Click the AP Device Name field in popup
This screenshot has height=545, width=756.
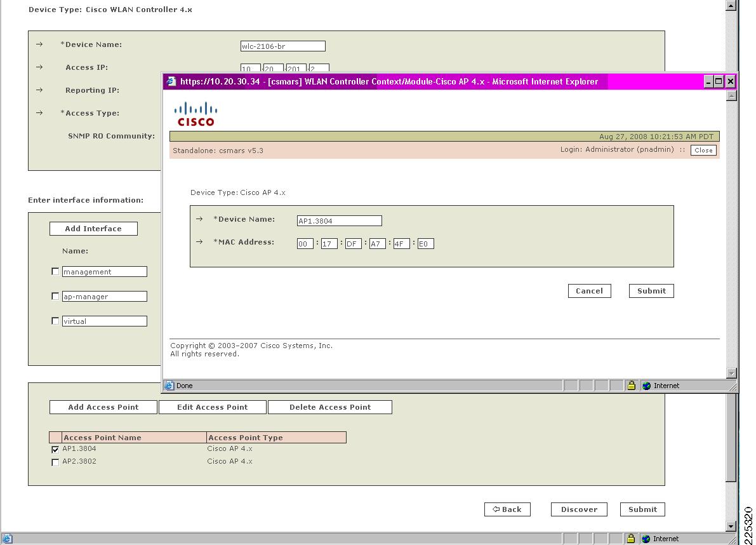click(340, 221)
